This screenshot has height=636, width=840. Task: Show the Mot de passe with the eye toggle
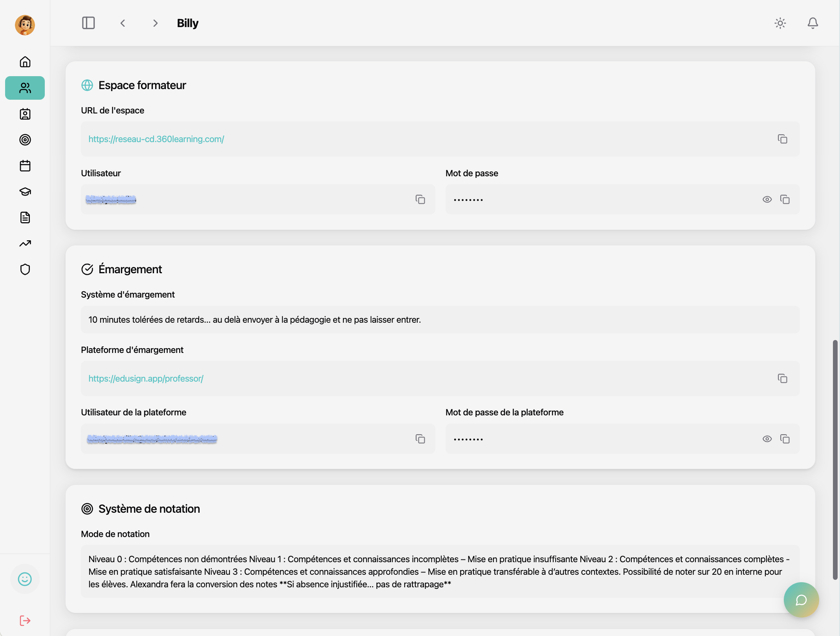coord(767,199)
